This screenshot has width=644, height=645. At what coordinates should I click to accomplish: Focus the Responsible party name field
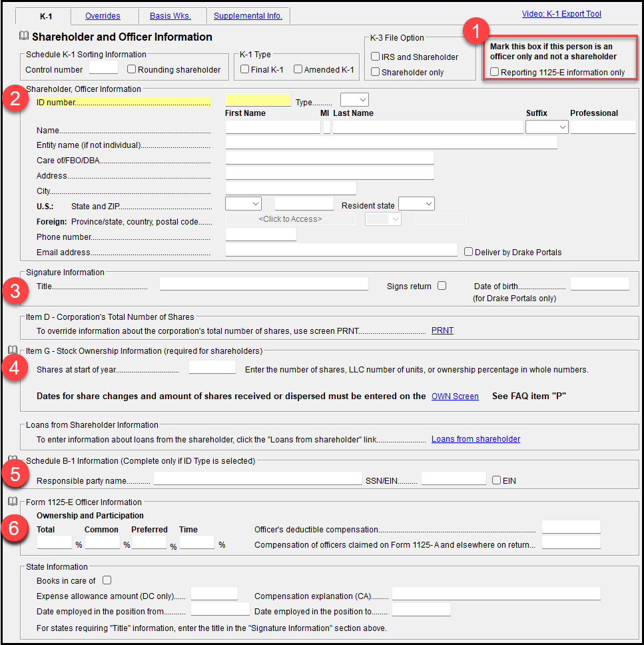(258, 478)
